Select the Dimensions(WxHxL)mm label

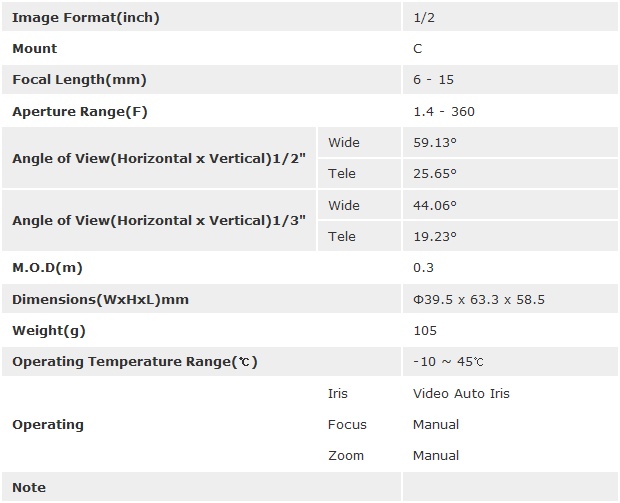(100, 299)
